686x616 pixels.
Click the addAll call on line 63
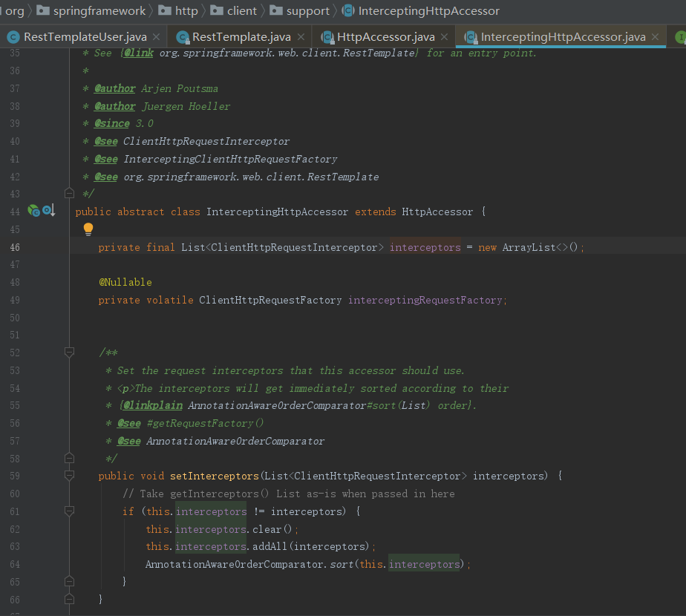tap(270, 546)
